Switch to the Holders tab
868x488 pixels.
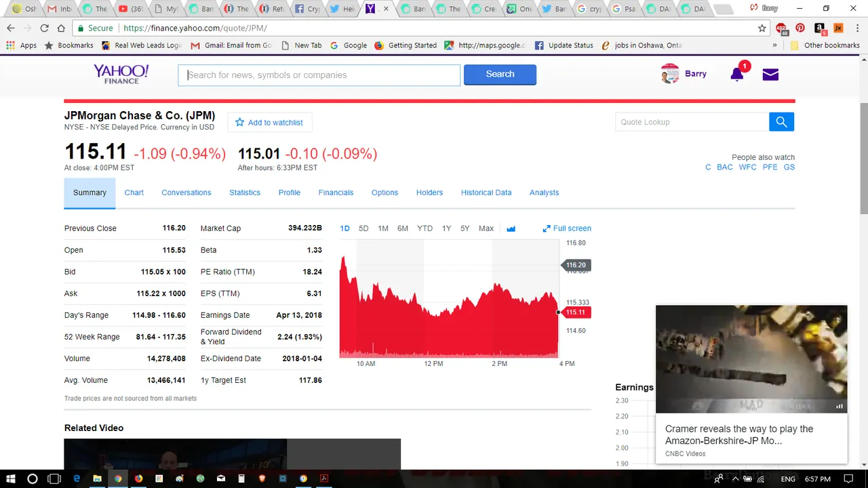(x=429, y=193)
